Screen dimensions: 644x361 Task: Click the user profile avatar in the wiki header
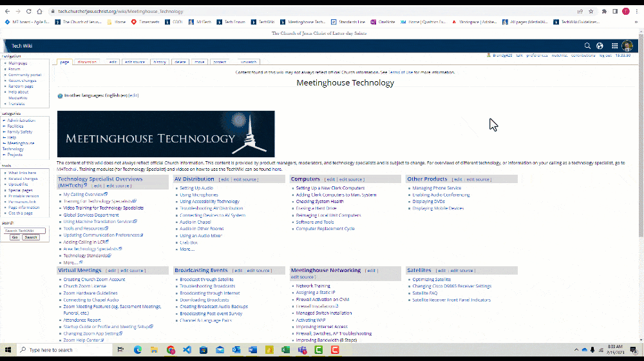[627, 46]
